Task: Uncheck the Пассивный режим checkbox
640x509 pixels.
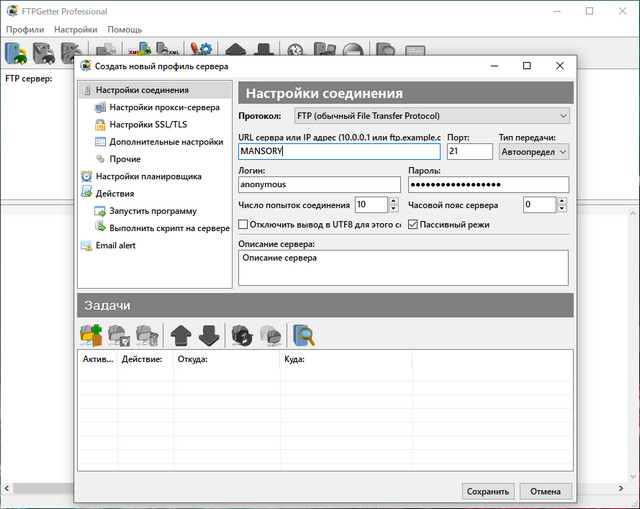Action: point(413,225)
